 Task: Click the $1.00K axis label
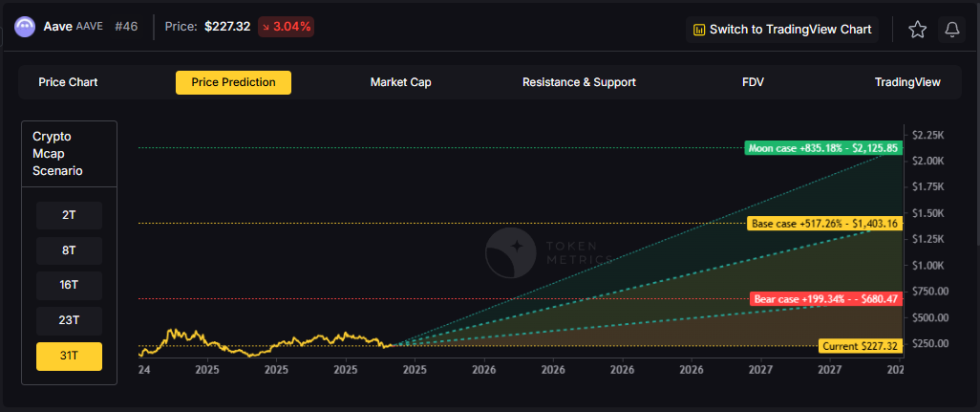pos(928,265)
